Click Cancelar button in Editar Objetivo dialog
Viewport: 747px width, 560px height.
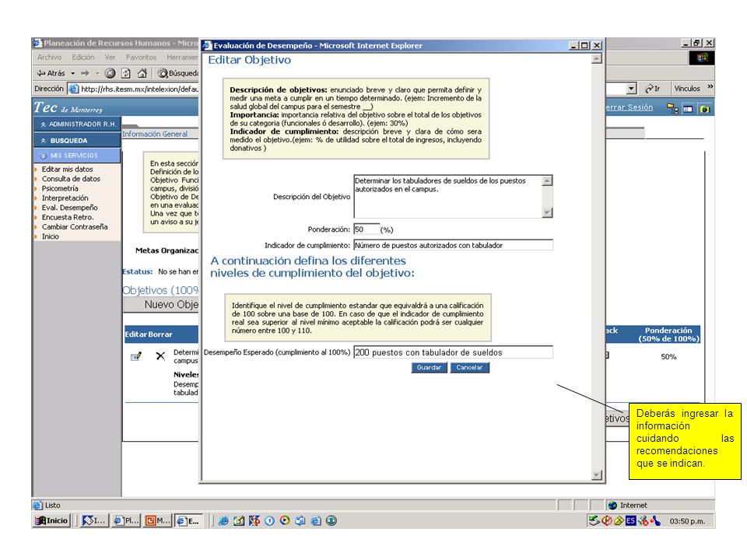pyautogui.click(x=469, y=368)
